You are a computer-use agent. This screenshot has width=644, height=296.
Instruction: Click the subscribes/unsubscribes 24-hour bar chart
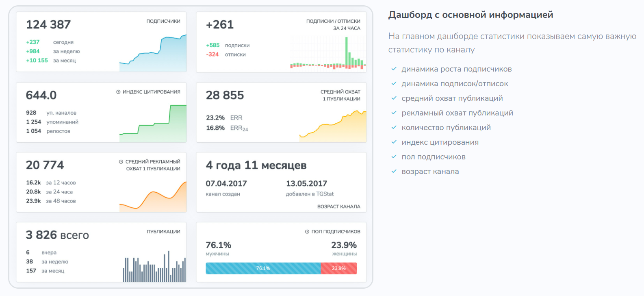(x=328, y=55)
